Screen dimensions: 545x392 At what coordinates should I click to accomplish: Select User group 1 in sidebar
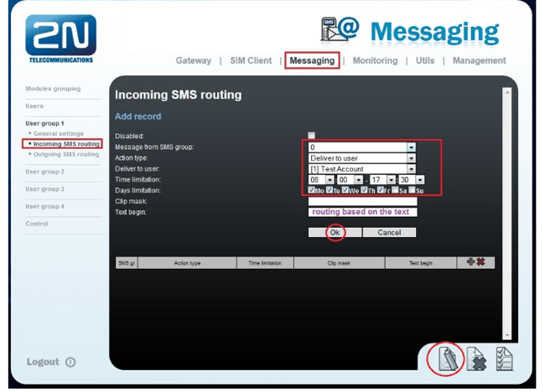pos(44,124)
